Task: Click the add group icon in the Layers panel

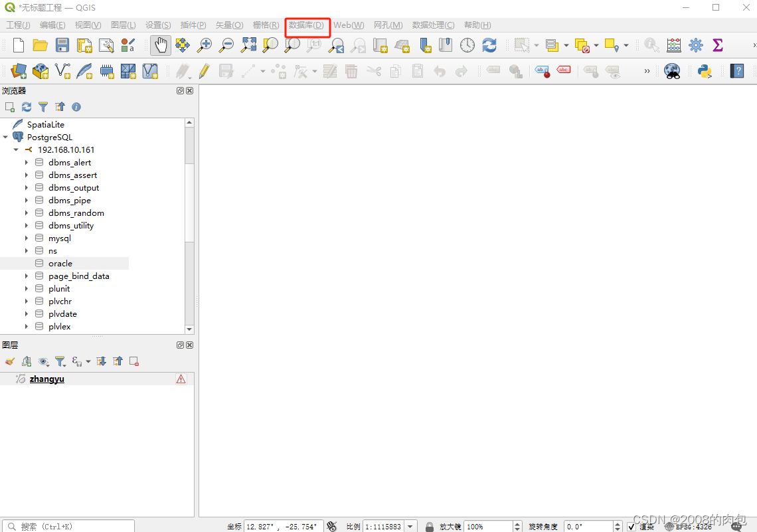Action: tap(27, 361)
